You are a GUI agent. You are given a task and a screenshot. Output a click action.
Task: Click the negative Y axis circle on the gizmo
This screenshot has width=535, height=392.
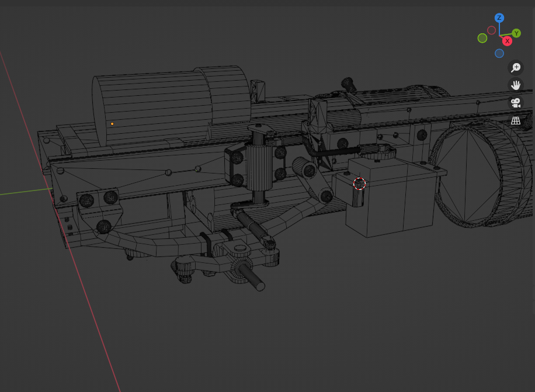pos(482,38)
